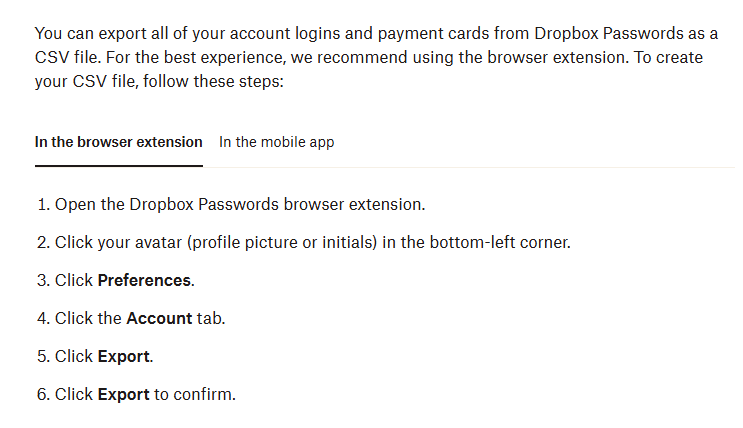
Task: Click the list number '6.'
Action: point(43,395)
